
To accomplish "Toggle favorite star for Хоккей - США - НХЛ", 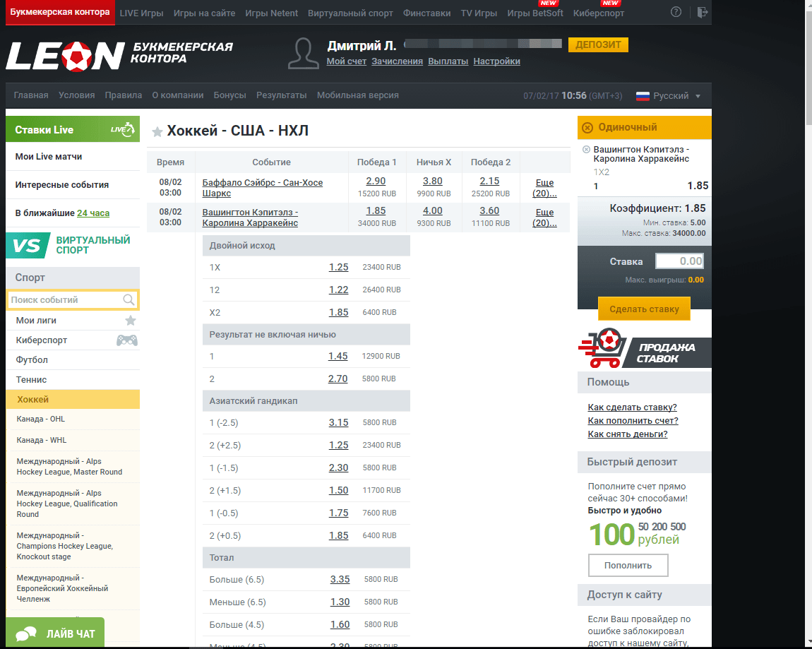I will coord(157,131).
